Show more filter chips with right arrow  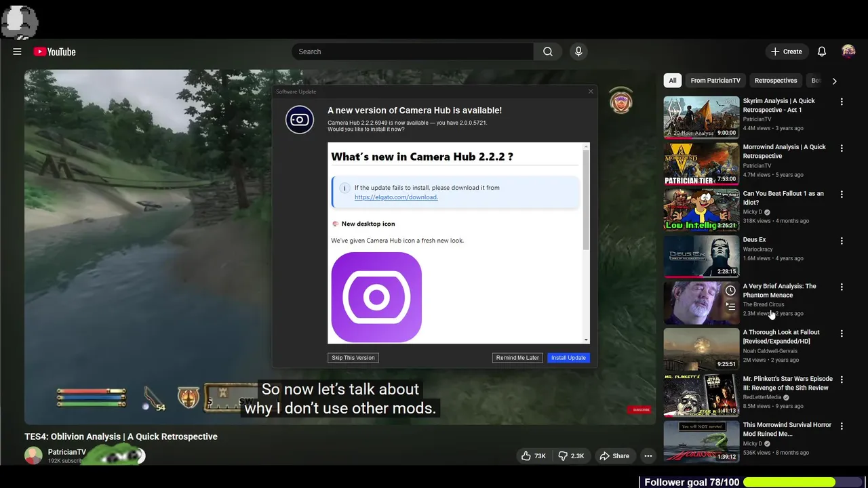[x=834, y=81]
